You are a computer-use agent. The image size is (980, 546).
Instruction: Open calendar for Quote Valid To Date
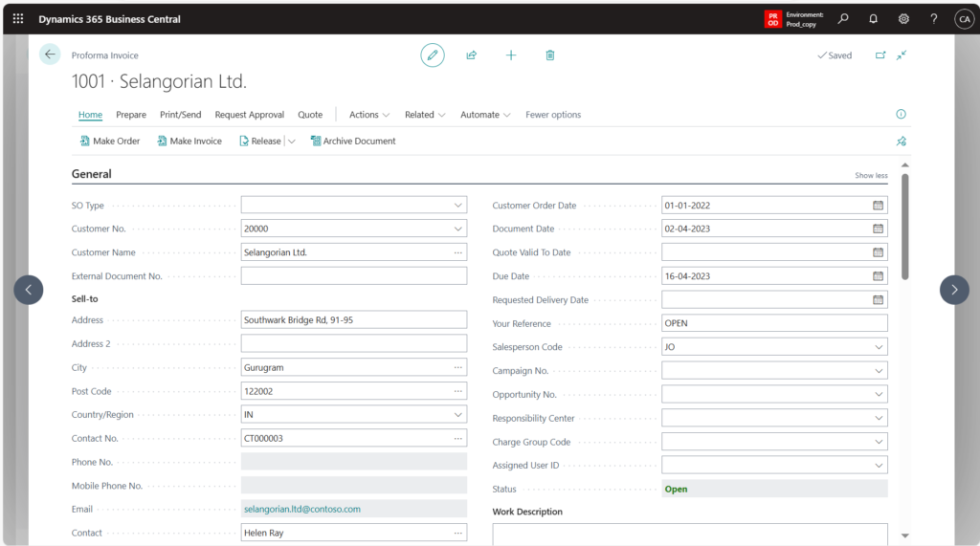pyautogui.click(x=879, y=252)
